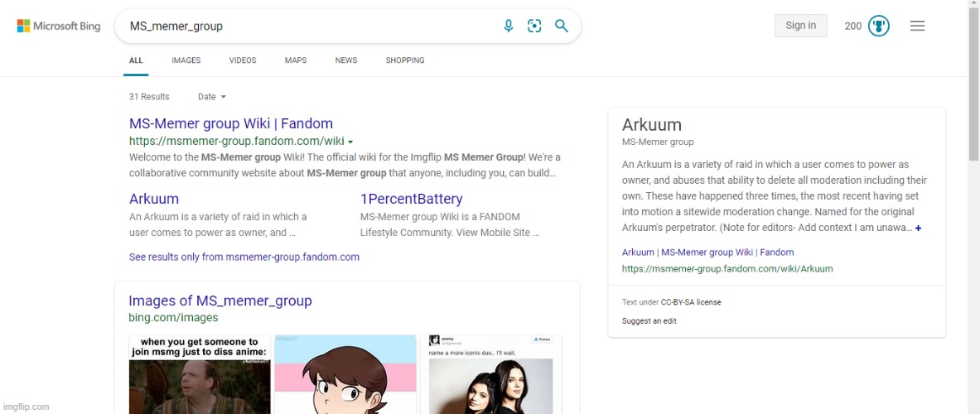The width and height of the screenshot is (980, 414).
Task: Open visual search camera icon
Action: (x=534, y=26)
